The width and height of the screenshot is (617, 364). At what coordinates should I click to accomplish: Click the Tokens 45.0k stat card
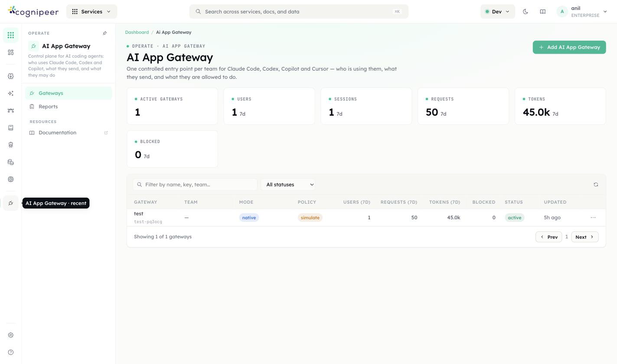click(x=560, y=106)
